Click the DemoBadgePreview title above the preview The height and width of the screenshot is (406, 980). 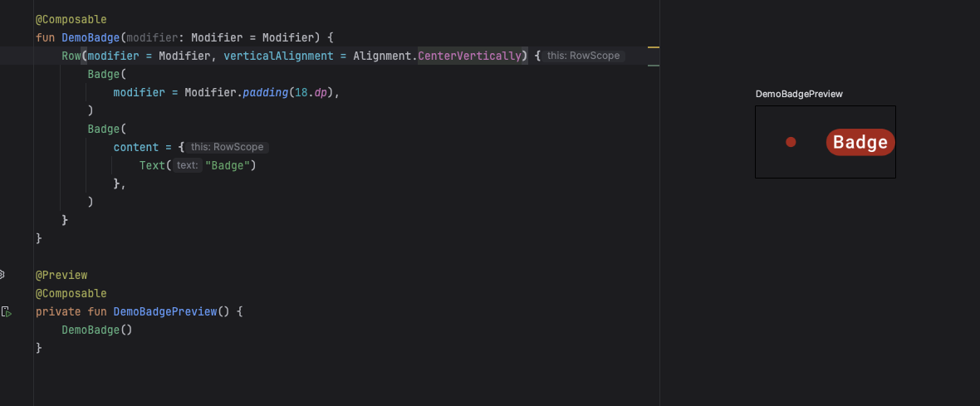(798, 95)
